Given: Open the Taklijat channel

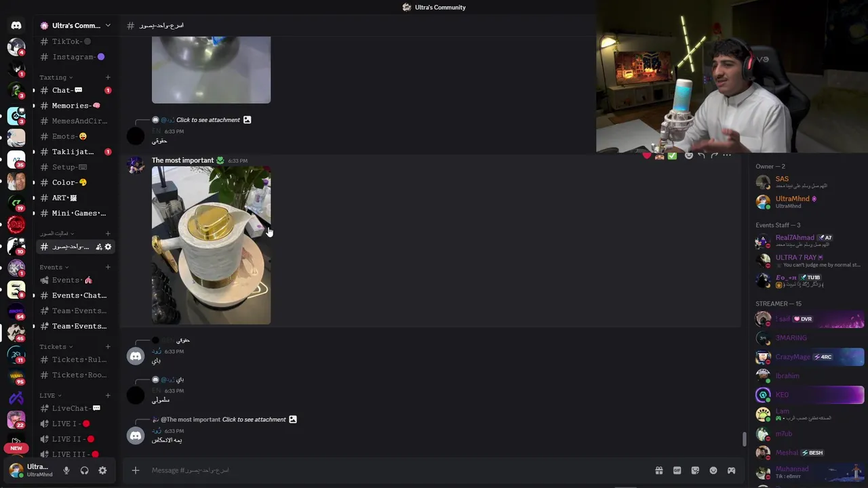Looking at the screenshot, I should [75, 152].
